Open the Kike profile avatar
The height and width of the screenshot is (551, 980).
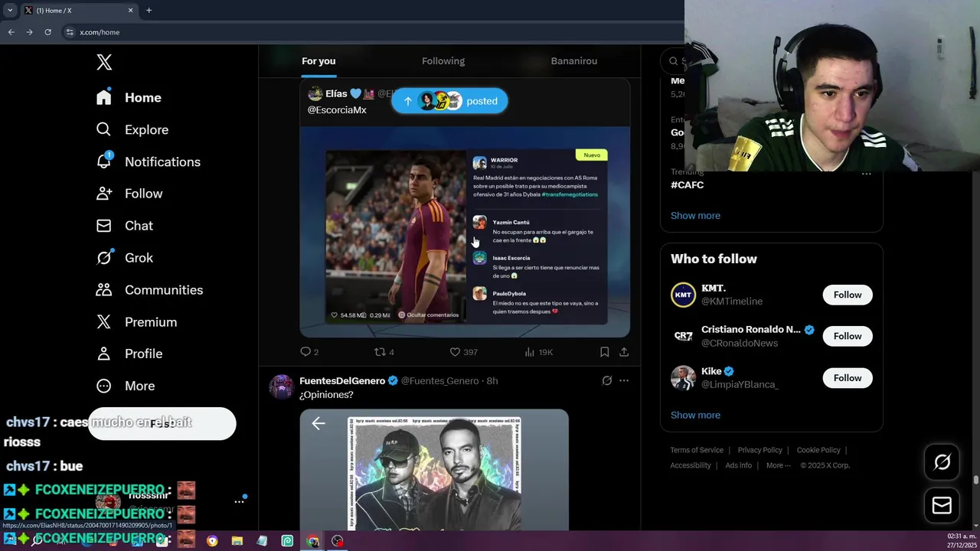(683, 378)
